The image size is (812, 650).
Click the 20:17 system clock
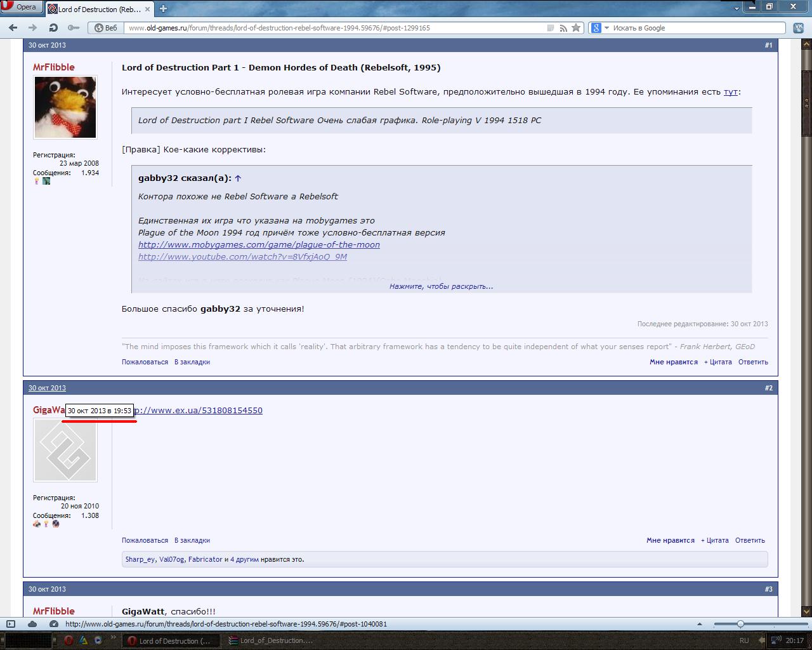[x=795, y=640]
